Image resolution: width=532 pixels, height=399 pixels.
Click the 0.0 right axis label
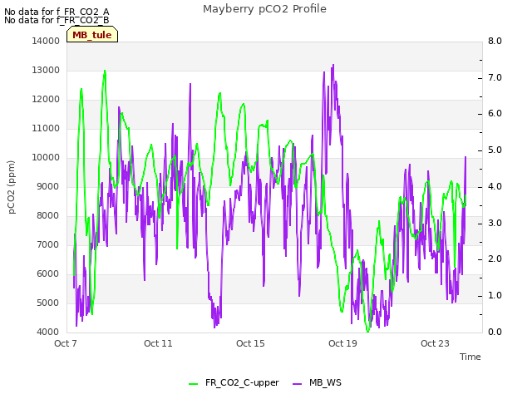click(x=495, y=332)
